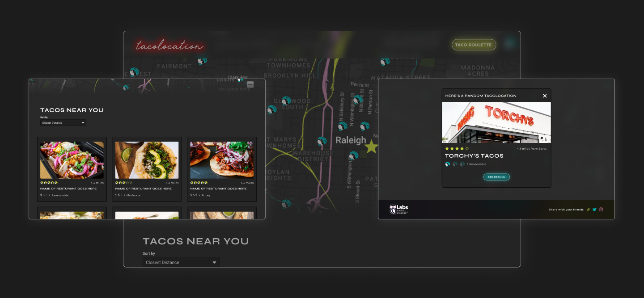Click the Torchys storefront photo
This screenshot has width=644, height=298.
point(496,122)
